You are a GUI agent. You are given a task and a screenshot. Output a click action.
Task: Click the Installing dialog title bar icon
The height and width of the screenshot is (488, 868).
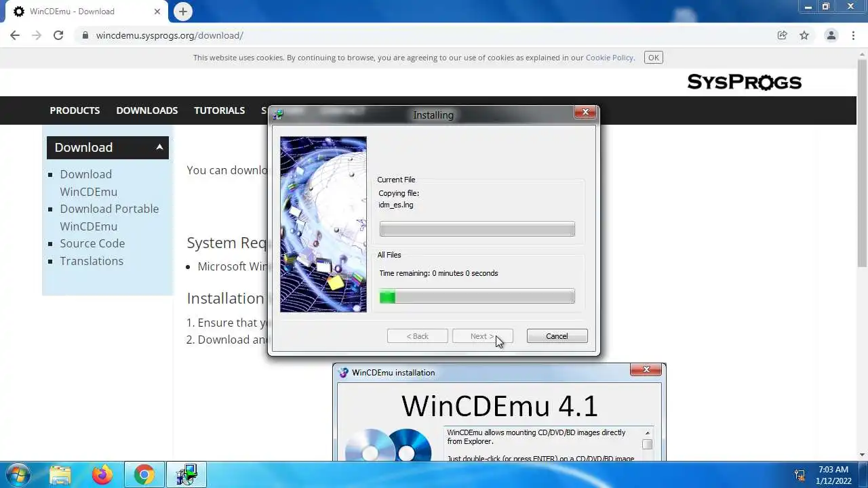pyautogui.click(x=278, y=115)
